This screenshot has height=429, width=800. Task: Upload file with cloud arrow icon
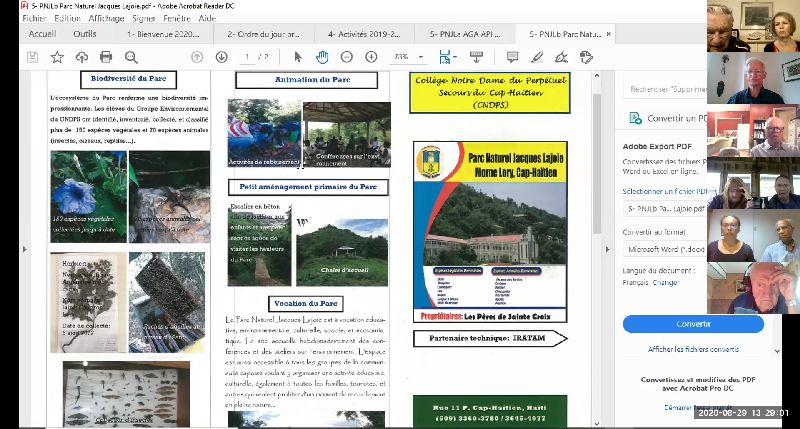tap(82, 57)
